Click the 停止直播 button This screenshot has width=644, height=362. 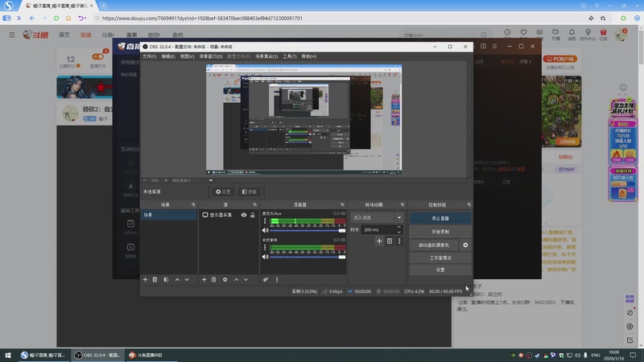(x=440, y=218)
